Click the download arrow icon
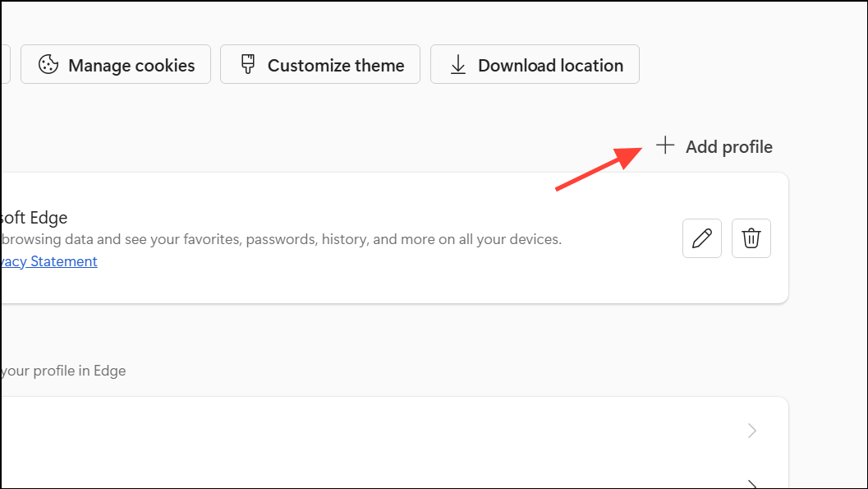 457,64
